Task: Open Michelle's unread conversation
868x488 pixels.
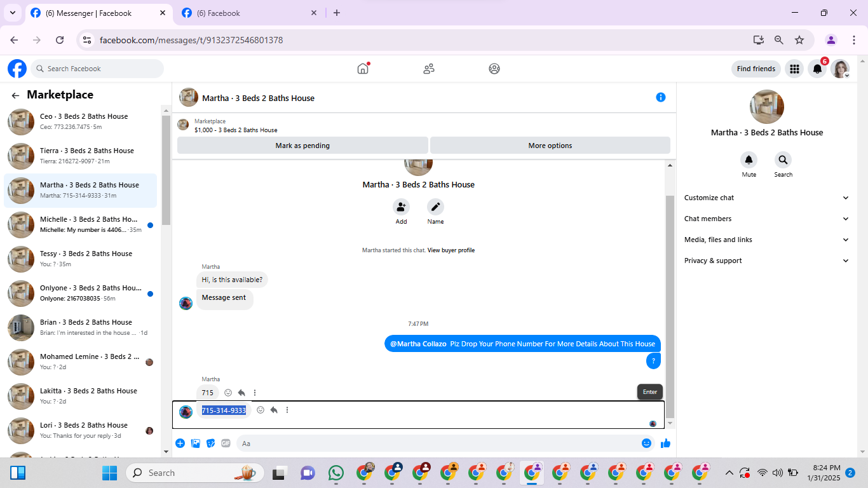Action: (80, 225)
